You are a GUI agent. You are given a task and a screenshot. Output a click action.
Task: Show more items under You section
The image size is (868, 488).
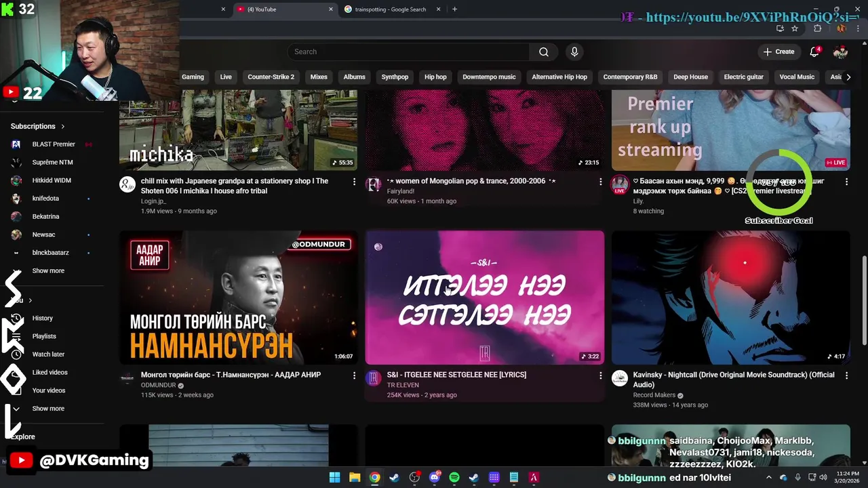(x=48, y=409)
